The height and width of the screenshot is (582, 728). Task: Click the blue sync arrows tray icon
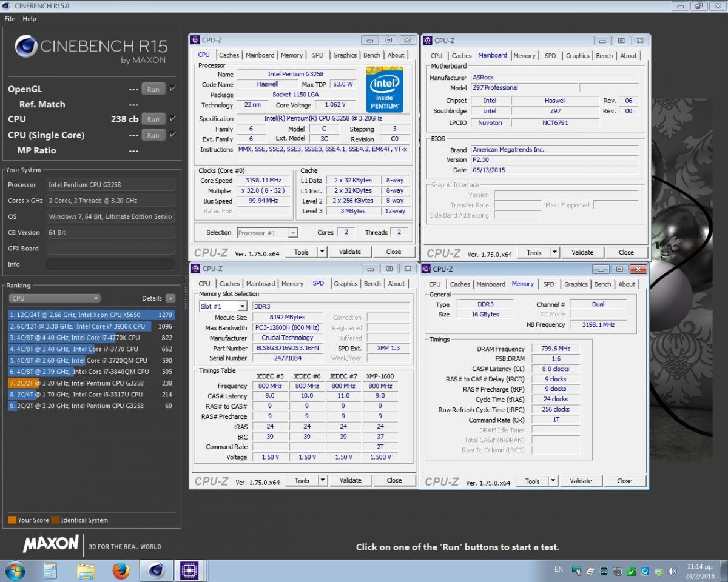(645, 571)
